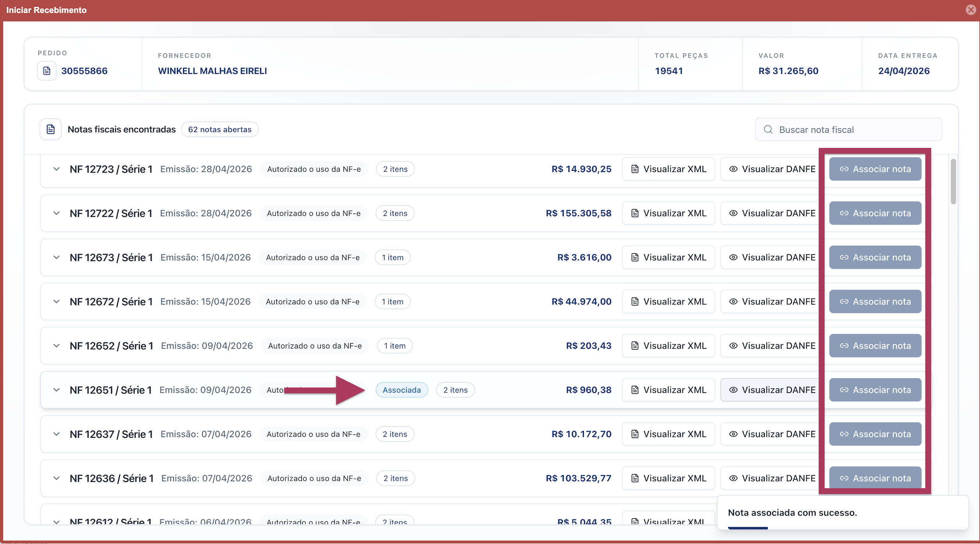Click the magnifier icon in the search field
The height and width of the screenshot is (544, 980).
(x=768, y=130)
